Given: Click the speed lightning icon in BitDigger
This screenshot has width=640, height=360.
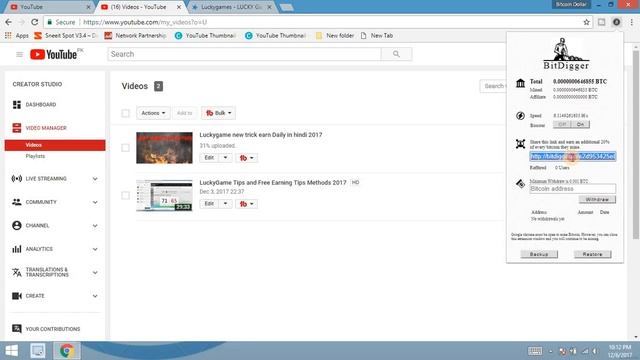Looking at the screenshot, I should tap(520, 116).
